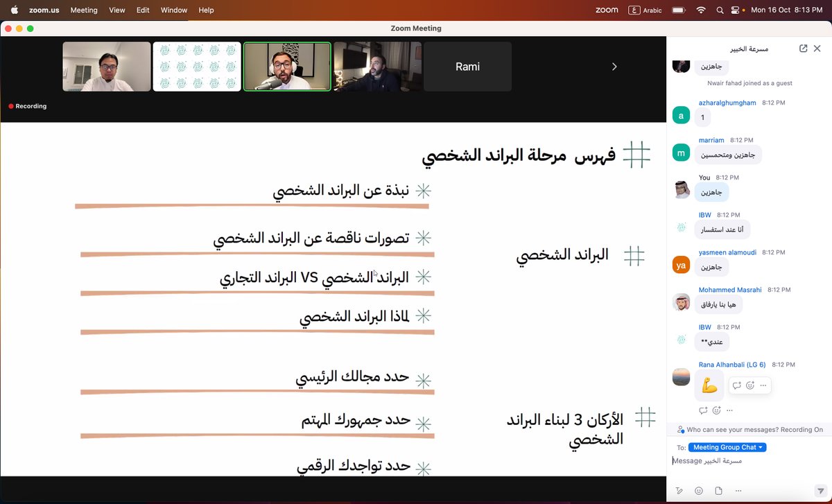Screen dimensions: 832x504
Task: Click sender name azharalghumgham
Action: (x=727, y=103)
